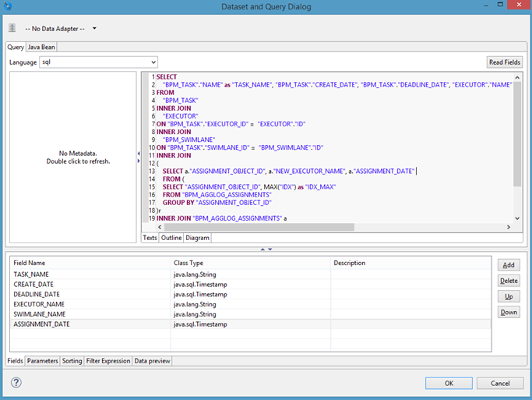Click the data adapter icon in toolbar
This screenshot has height=400, width=532.
12,29
